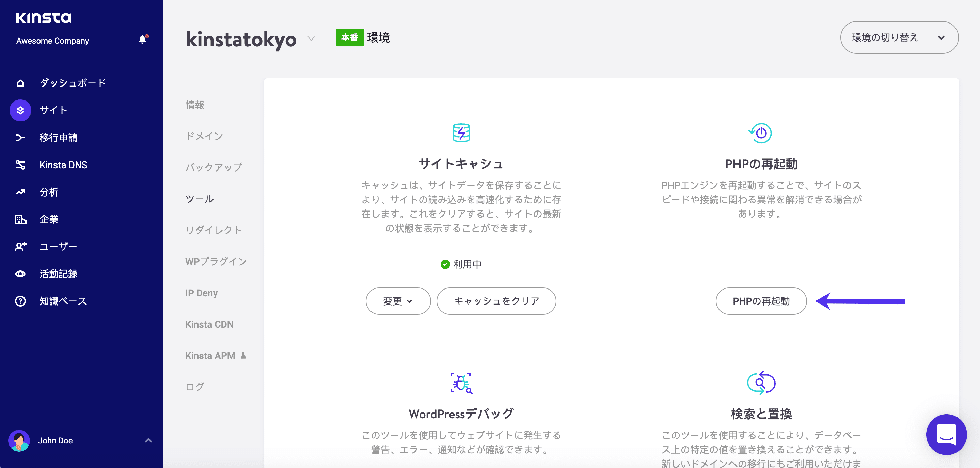Open the ダッシュボード from the sidebar
The width and height of the screenshot is (980, 468).
pyautogui.click(x=72, y=82)
